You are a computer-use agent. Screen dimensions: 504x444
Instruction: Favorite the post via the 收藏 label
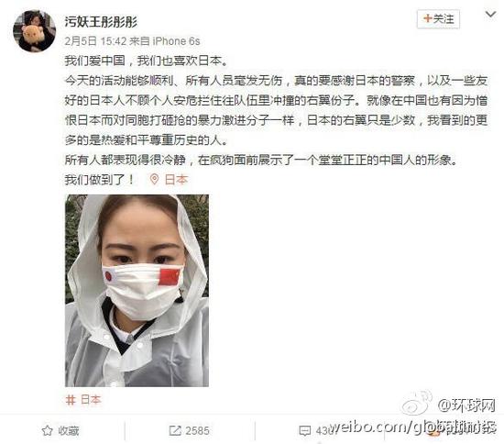(x=69, y=431)
